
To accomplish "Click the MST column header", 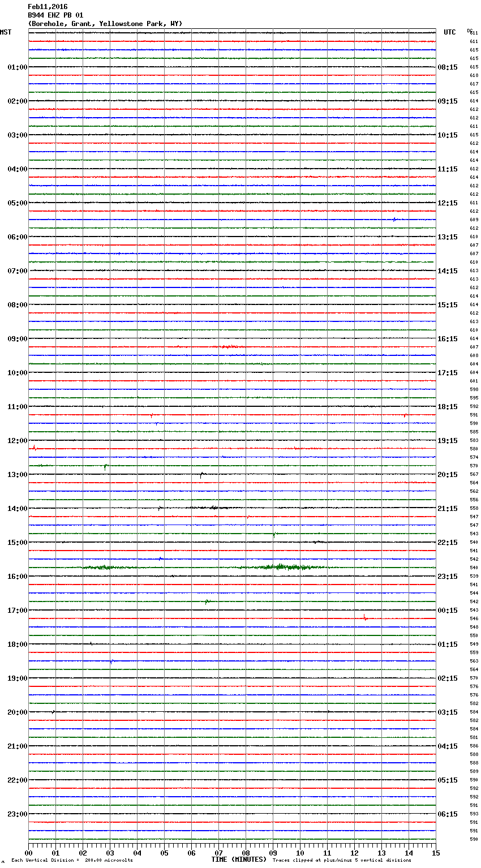I will point(6,32).
